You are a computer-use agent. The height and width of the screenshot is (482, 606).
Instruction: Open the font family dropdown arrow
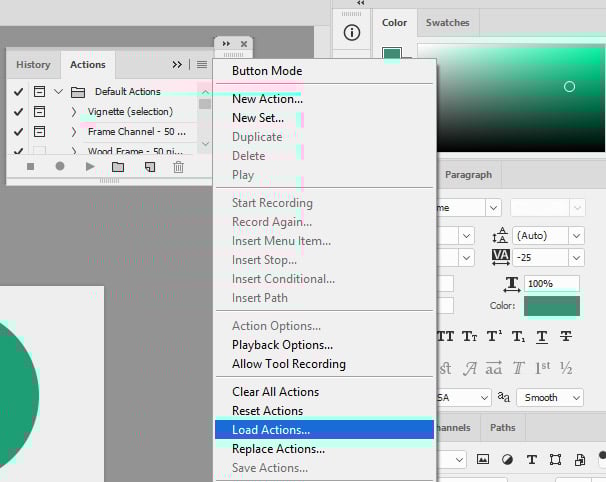[x=494, y=208]
